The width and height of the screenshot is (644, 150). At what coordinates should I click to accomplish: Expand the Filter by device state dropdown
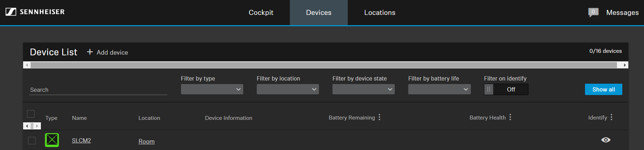[363, 89]
